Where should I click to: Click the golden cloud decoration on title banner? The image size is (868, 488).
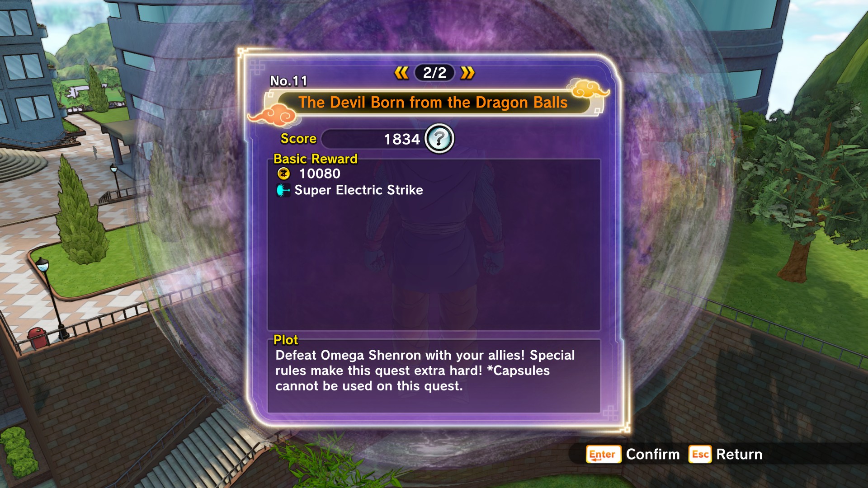click(589, 88)
